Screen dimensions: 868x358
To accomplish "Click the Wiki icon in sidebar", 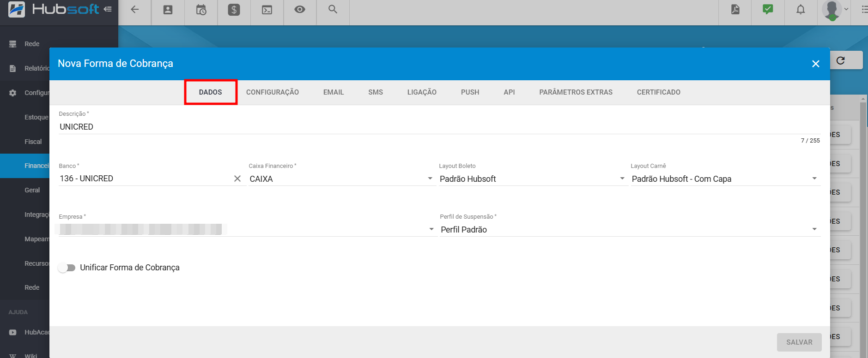I will click(x=13, y=356).
